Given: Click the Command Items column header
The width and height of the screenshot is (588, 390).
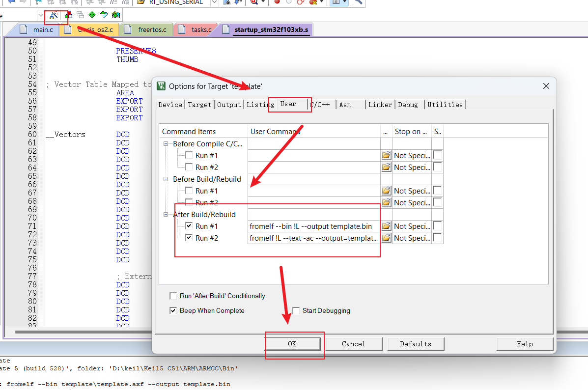Looking at the screenshot, I should (x=203, y=132).
